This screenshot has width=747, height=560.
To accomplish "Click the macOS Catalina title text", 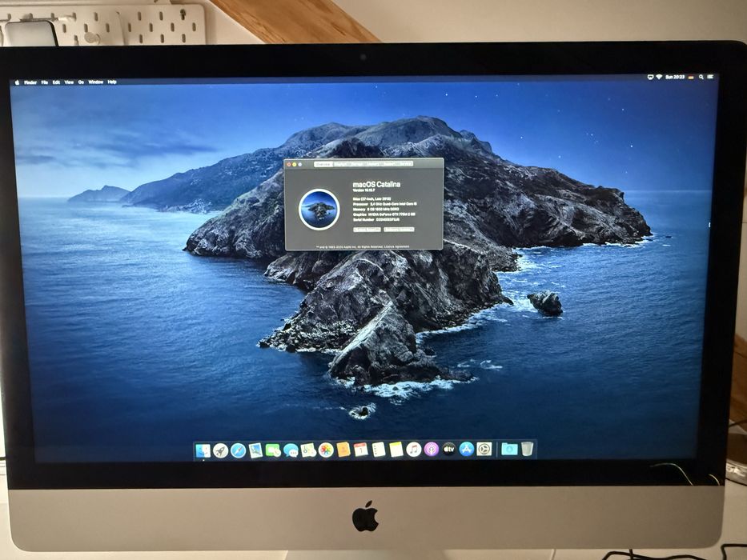I will tap(376, 184).
